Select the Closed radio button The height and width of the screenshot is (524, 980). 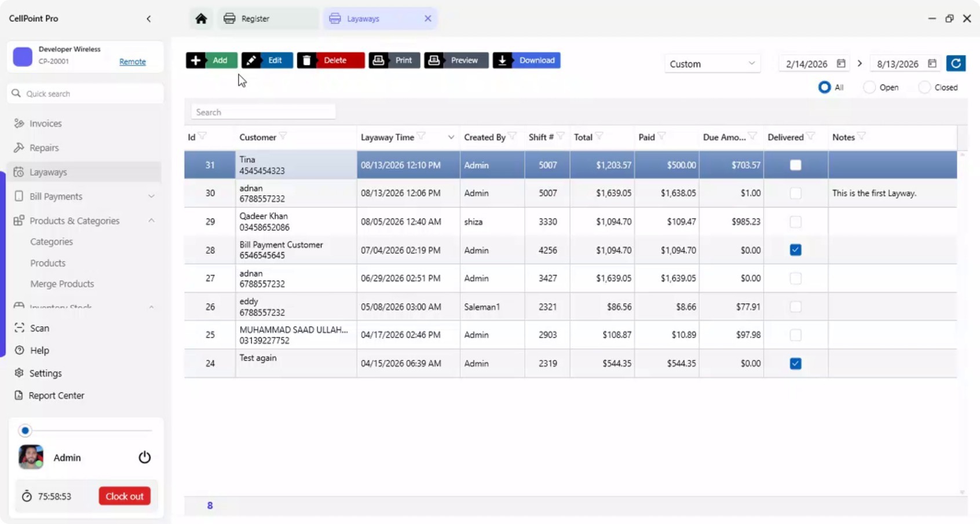point(924,88)
